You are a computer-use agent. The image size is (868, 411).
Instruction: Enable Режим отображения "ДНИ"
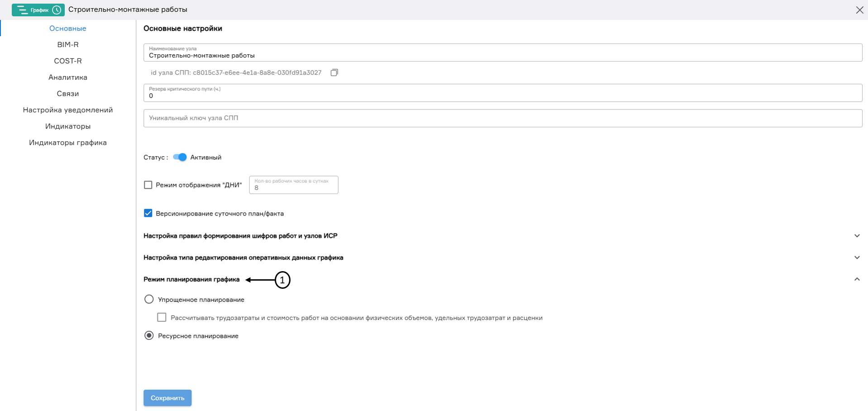pyautogui.click(x=148, y=185)
